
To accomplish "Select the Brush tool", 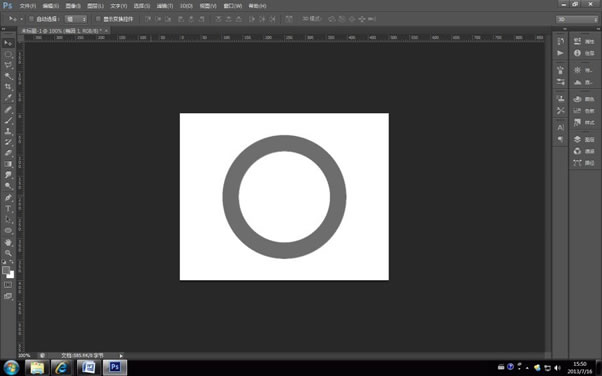I will point(8,121).
